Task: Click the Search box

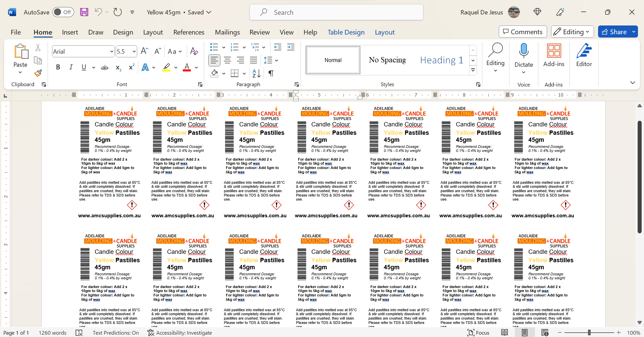Action: pos(336,12)
